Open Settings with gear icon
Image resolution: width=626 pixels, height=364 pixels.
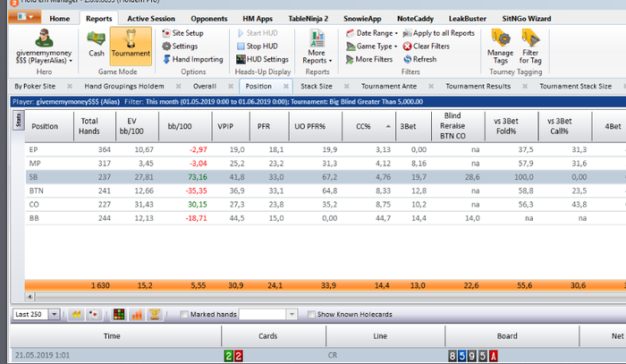point(180,47)
